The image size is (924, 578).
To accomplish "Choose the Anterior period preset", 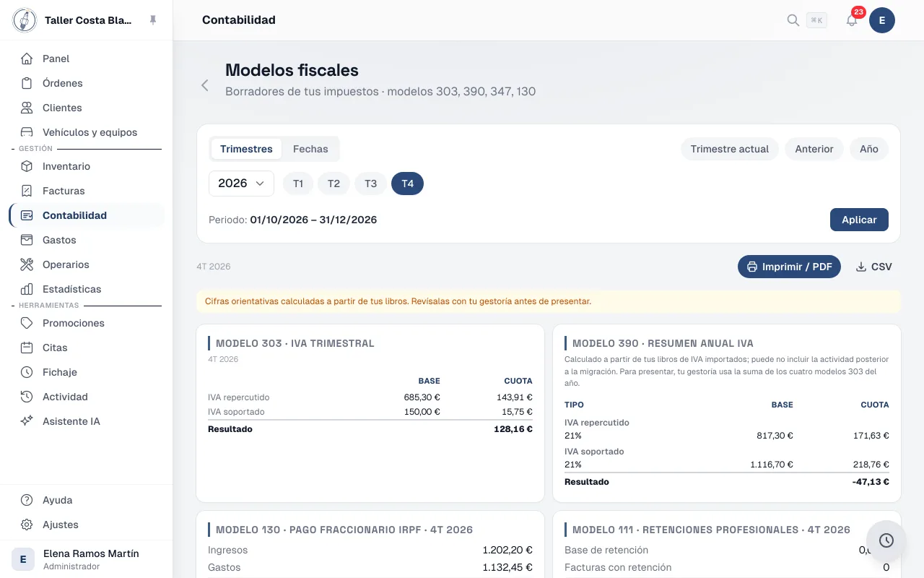I will coord(814,149).
